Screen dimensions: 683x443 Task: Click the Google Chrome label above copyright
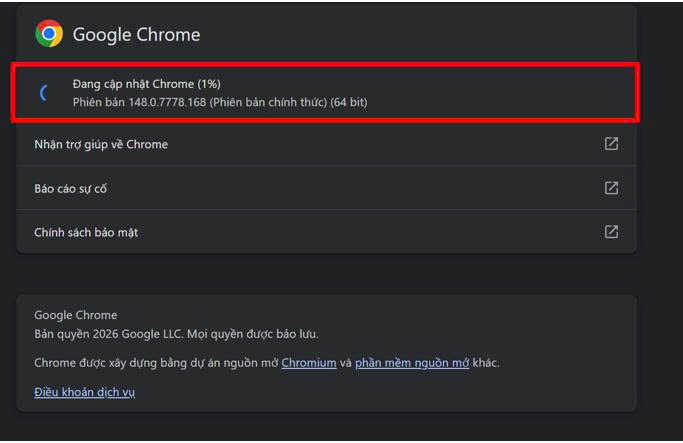point(76,315)
